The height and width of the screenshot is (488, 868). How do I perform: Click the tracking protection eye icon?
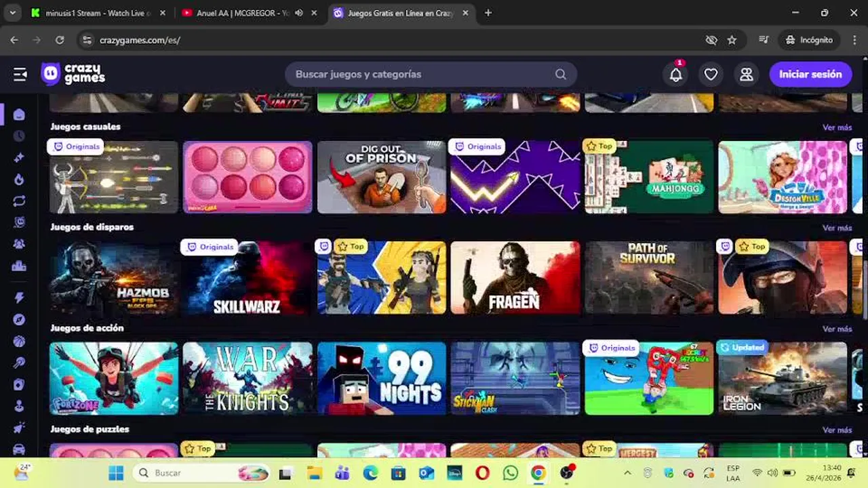(x=711, y=40)
